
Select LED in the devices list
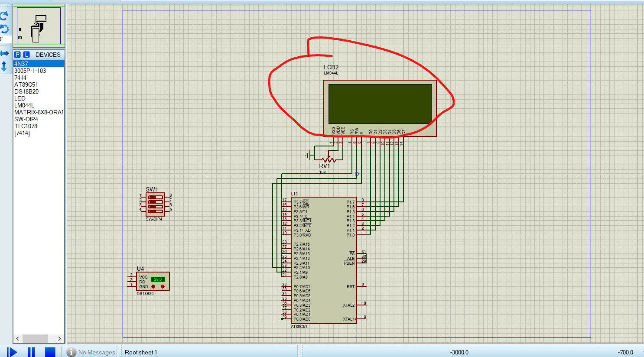tap(39, 98)
